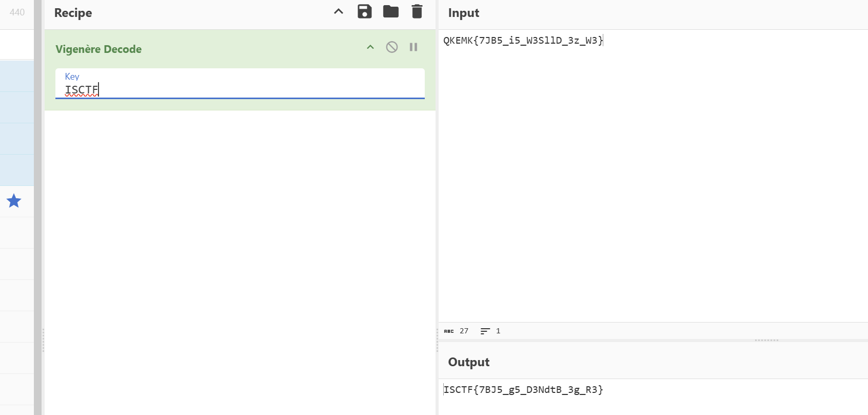Clear the recipe with the trash icon
Screen dimensions: 868x415
pyautogui.click(x=417, y=12)
